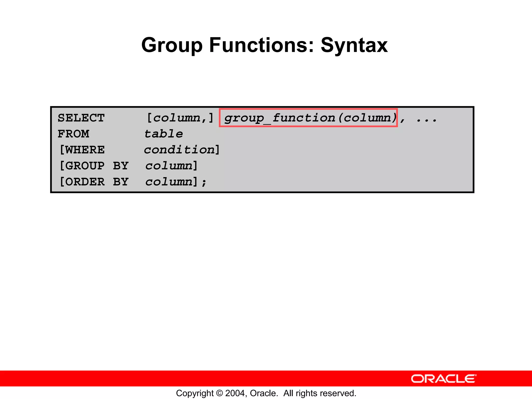Click column]; in the ORDER BY line
The height and width of the screenshot is (399, 532).
point(176,182)
